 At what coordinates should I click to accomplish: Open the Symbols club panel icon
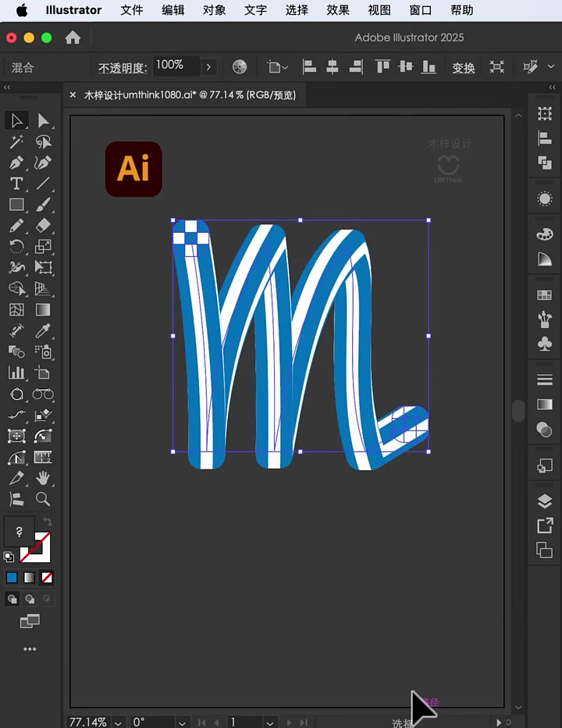[x=544, y=344]
